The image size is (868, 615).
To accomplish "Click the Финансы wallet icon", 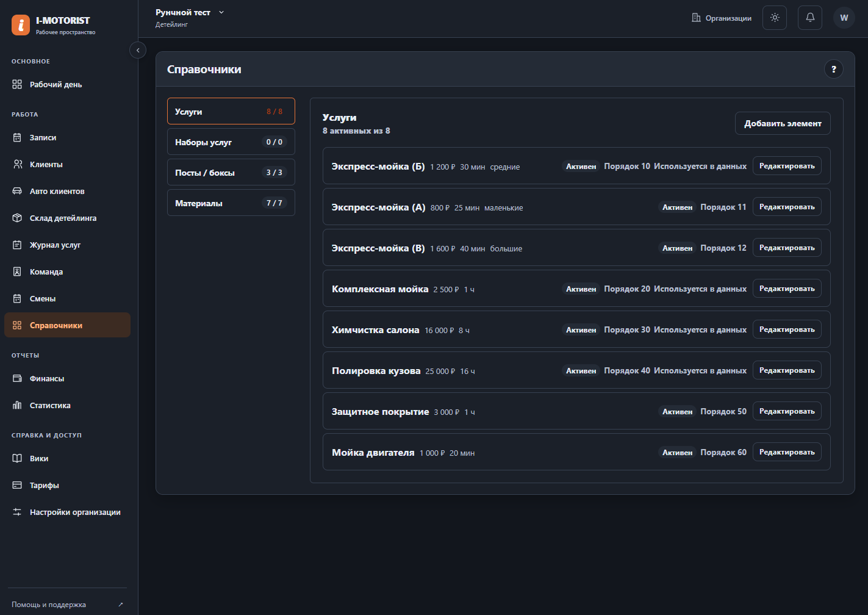I will click(17, 378).
